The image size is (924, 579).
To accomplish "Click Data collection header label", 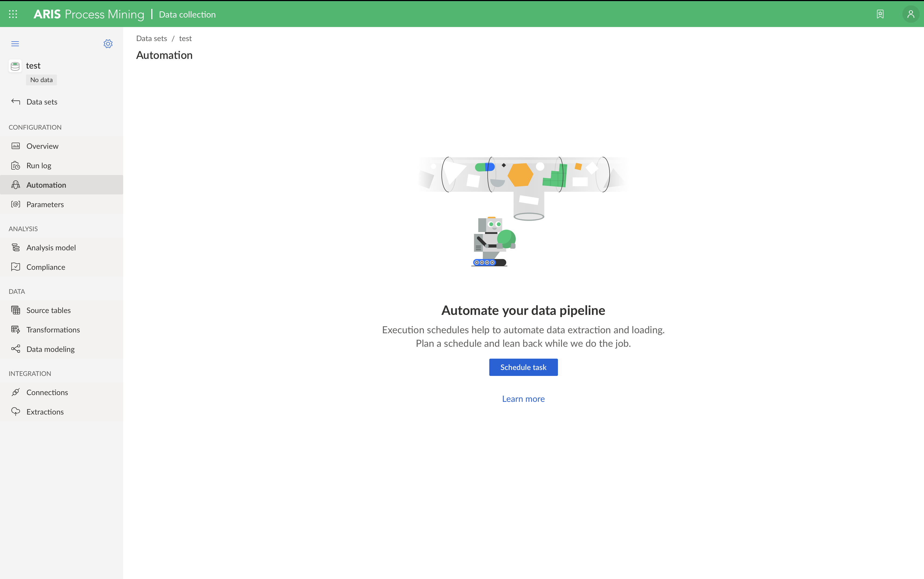I will click(187, 15).
